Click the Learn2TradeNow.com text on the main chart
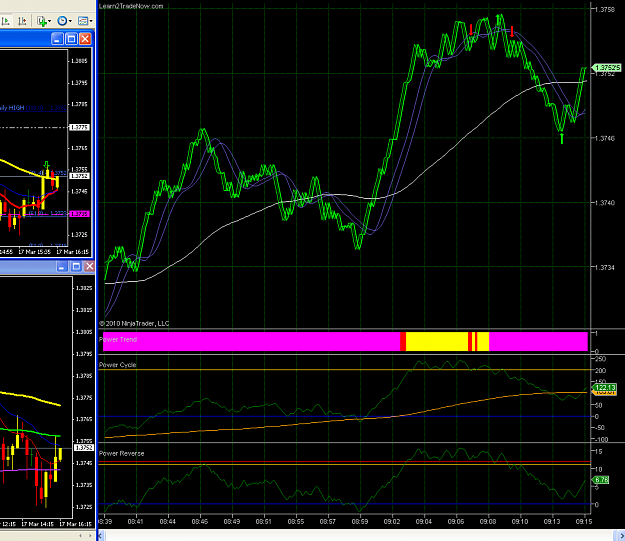This screenshot has width=625, height=541. 131,6
